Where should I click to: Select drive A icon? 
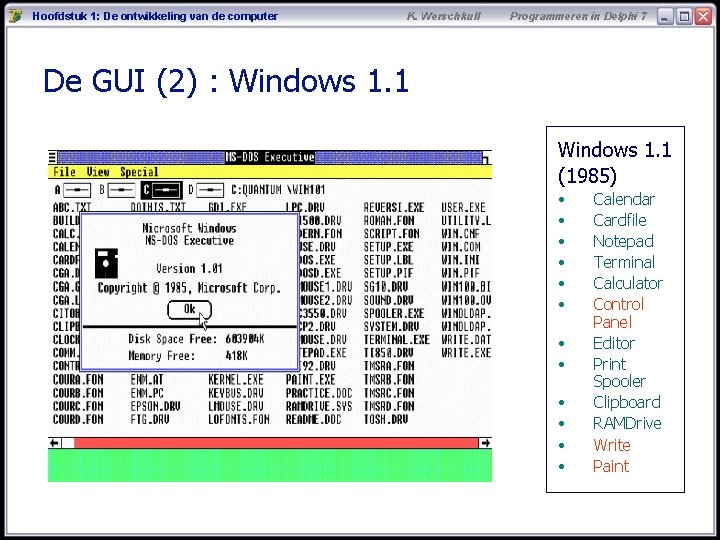pos(77,190)
